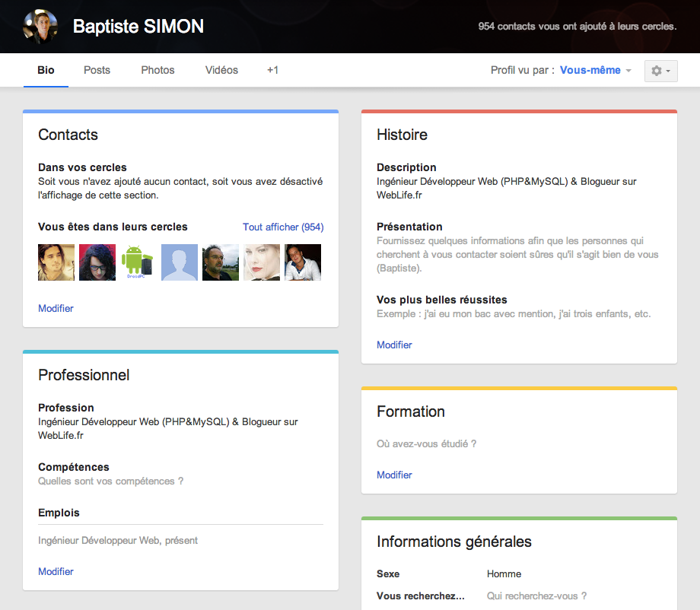Viewport: 700px width, 610px height.
Task: Click Modifier in the Histoire card
Action: pyautogui.click(x=394, y=345)
